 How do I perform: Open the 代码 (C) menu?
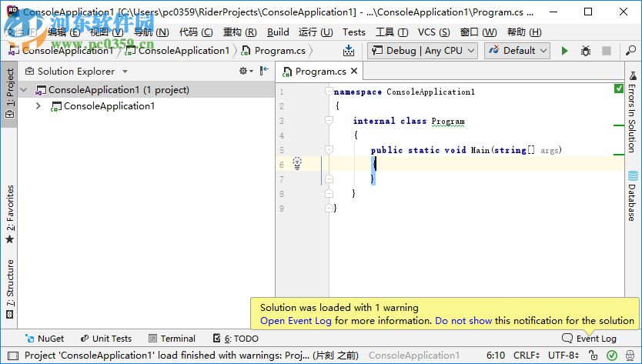pos(196,32)
